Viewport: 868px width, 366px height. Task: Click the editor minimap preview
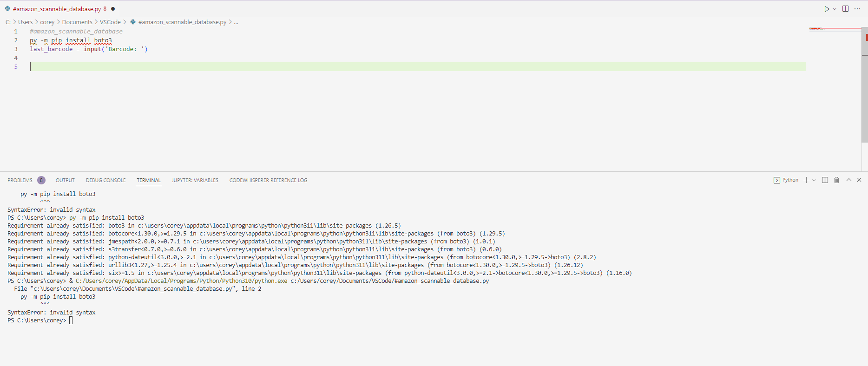coord(835,29)
